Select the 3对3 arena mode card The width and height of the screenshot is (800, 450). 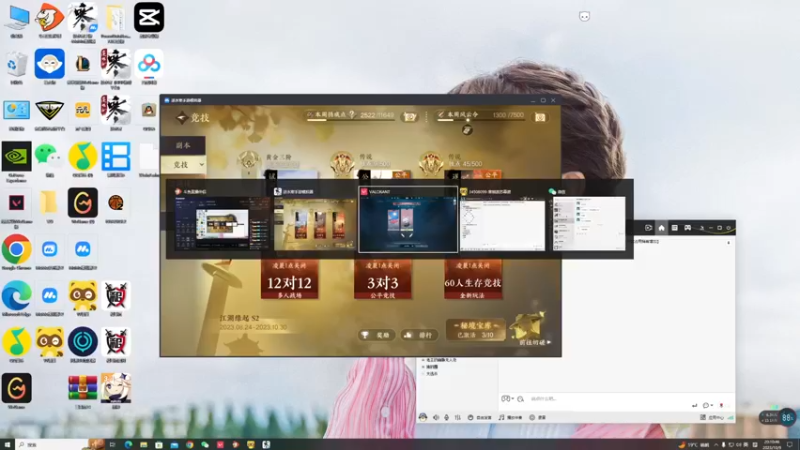click(383, 279)
